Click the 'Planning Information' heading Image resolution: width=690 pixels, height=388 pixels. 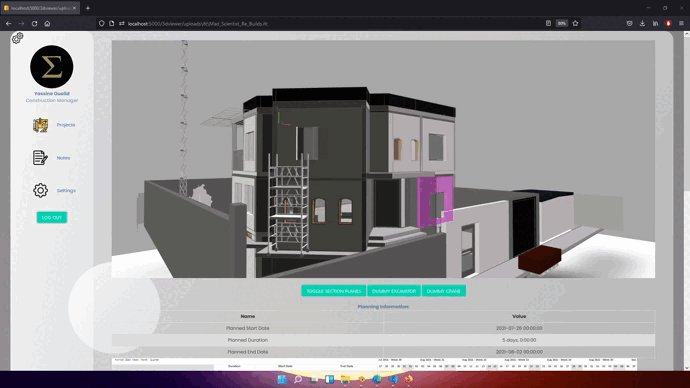383,306
